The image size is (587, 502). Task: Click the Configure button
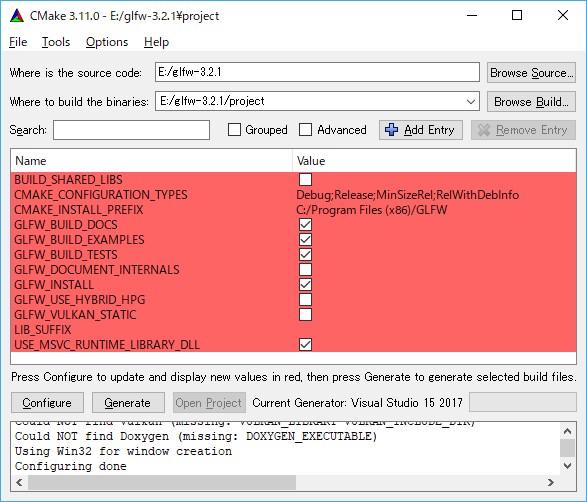click(47, 402)
